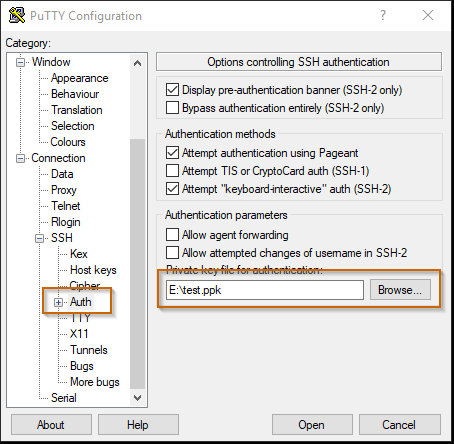
Task: Select the SSH category label
Action: [x=62, y=238]
